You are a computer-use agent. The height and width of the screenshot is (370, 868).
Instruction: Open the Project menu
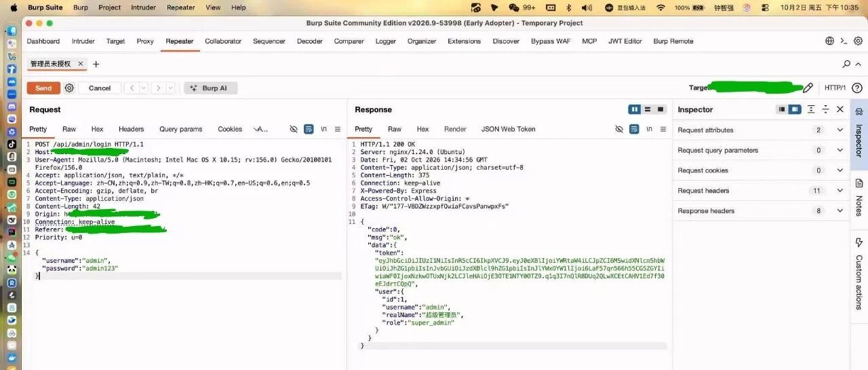pyautogui.click(x=109, y=7)
